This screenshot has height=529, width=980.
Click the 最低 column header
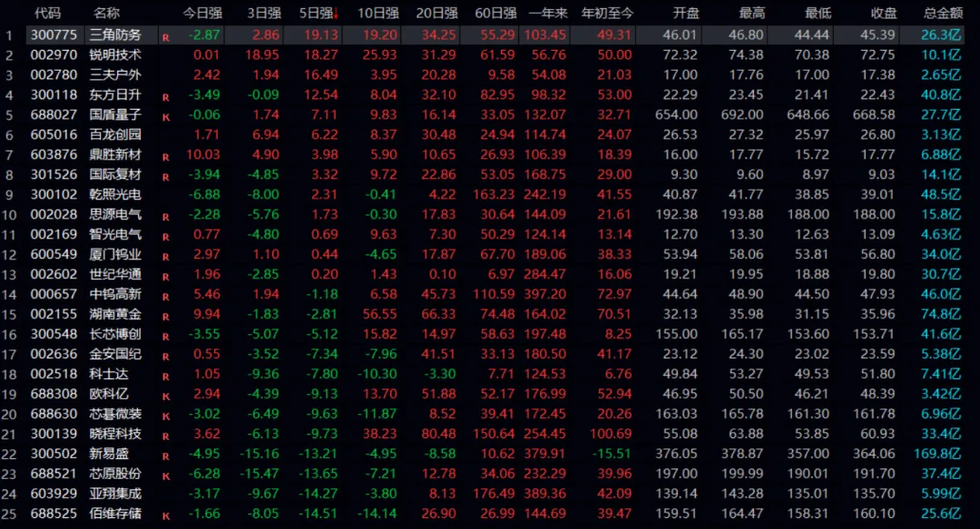click(x=818, y=13)
